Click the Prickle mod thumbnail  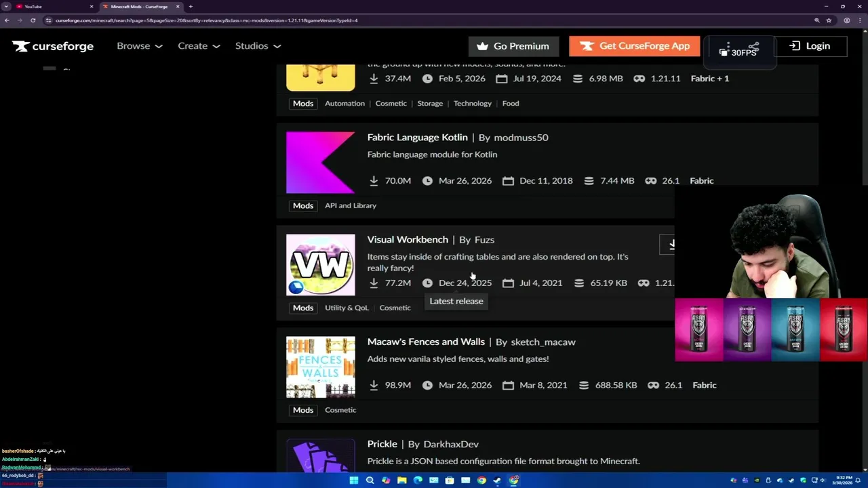(x=320, y=455)
